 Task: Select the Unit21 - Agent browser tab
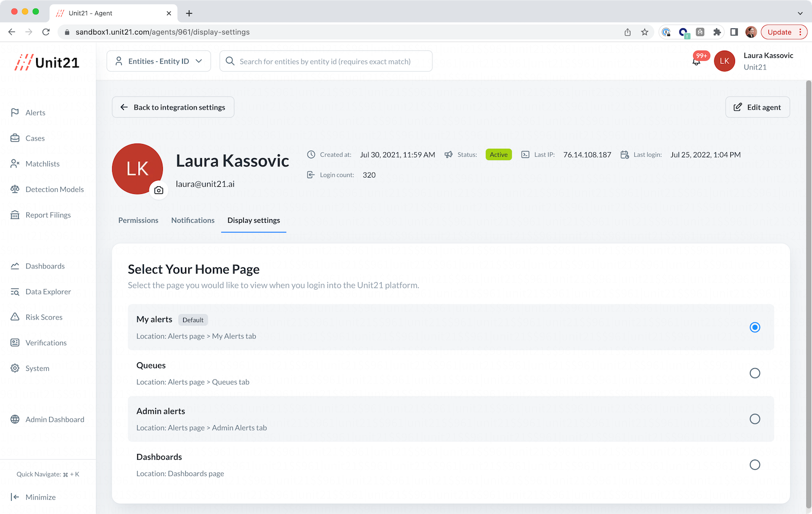(x=114, y=13)
